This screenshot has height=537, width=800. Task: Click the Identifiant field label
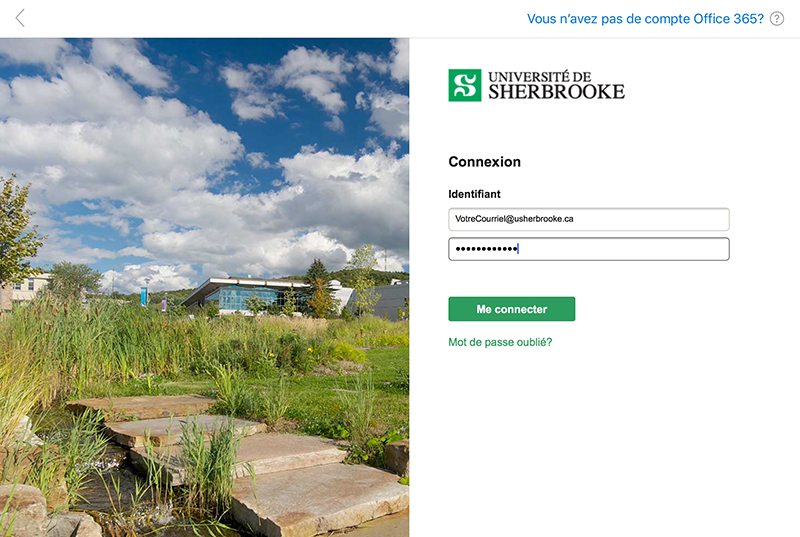coord(474,194)
